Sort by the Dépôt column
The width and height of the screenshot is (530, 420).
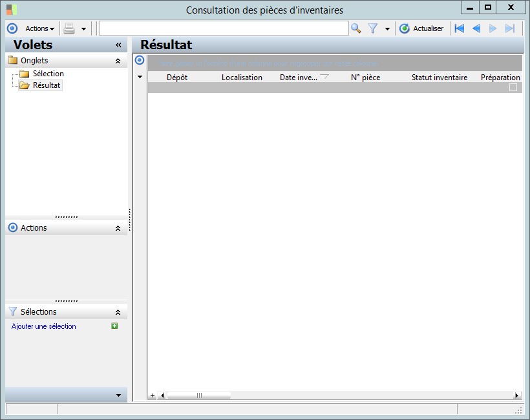[x=177, y=78]
